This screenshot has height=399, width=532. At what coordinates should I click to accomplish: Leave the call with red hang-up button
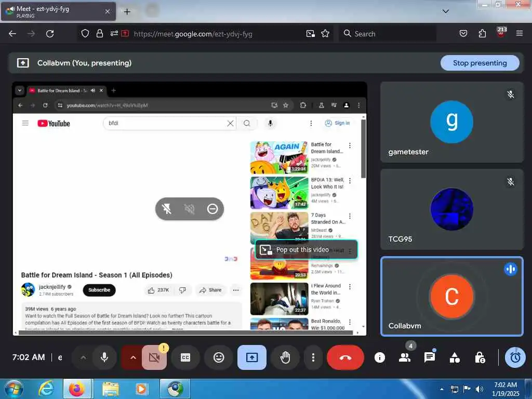coord(345,357)
